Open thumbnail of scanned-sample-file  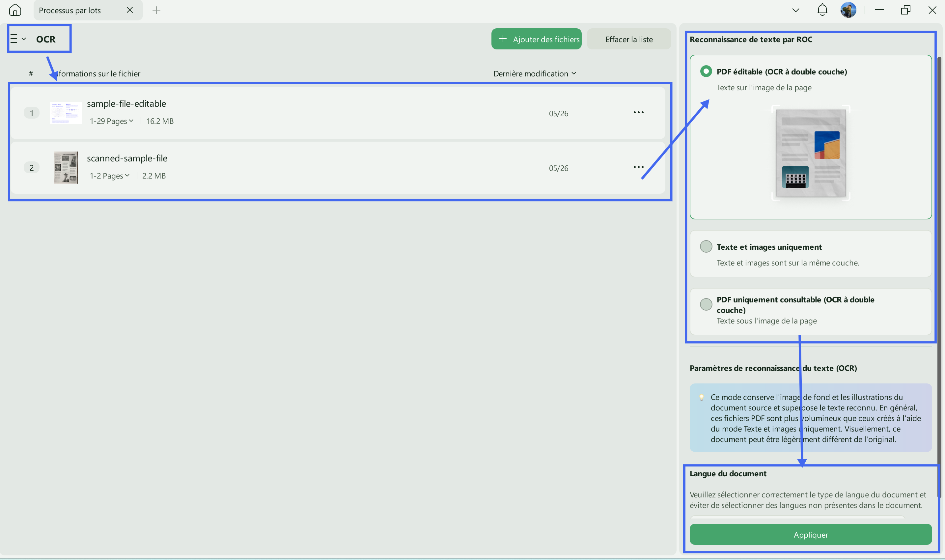click(66, 168)
